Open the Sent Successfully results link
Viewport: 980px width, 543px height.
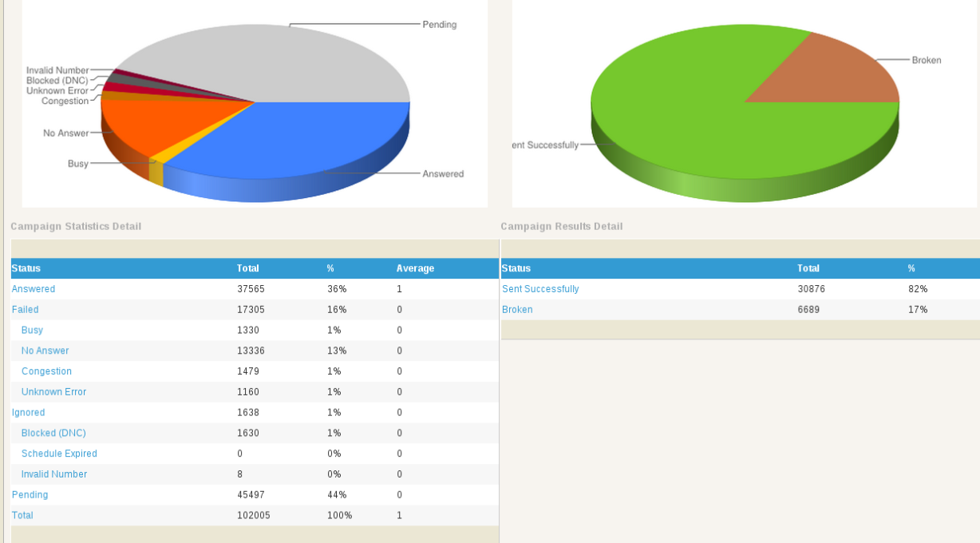click(540, 289)
